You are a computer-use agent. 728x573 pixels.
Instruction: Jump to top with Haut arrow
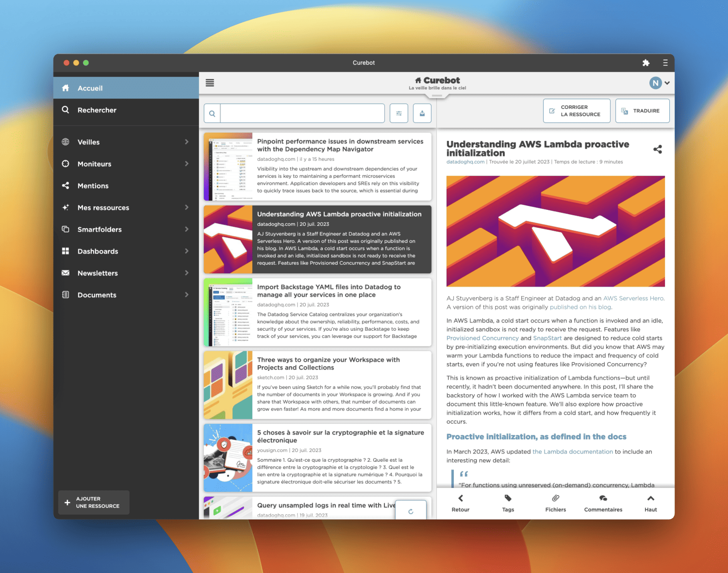[x=651, y=503]
